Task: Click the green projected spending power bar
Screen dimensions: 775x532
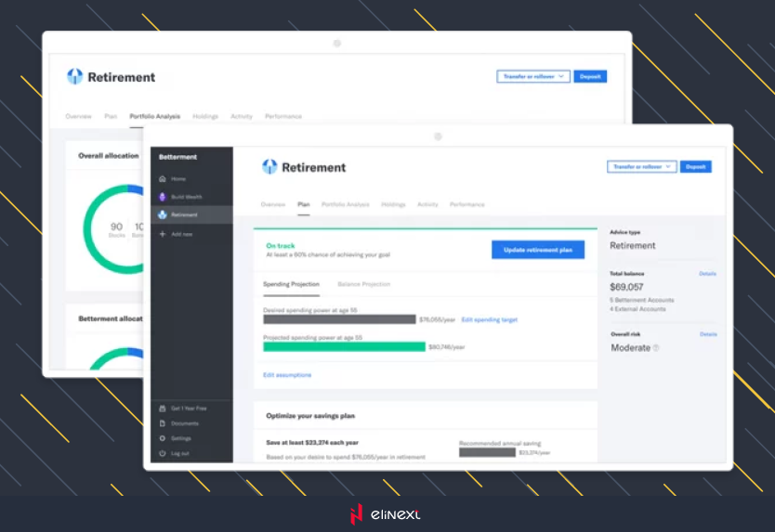Action: (x=343, y=346)
